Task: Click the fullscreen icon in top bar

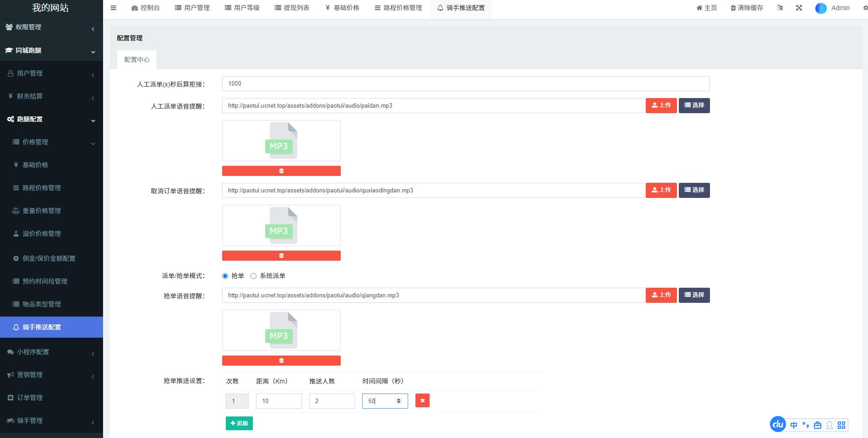Action: click(799, 8)
